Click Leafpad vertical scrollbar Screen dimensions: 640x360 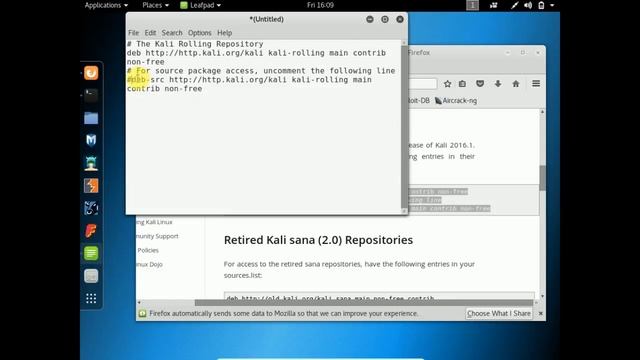(x=404, y=127)
